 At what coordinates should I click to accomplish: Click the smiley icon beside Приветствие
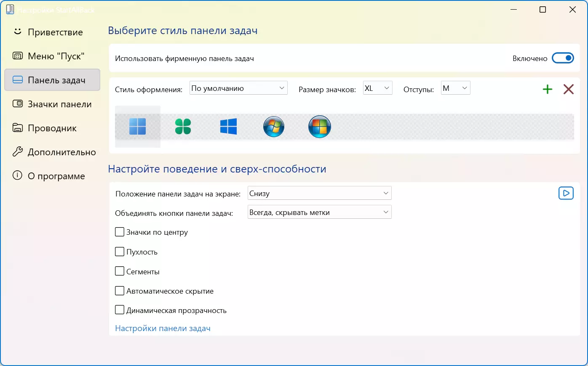point(17,32)
